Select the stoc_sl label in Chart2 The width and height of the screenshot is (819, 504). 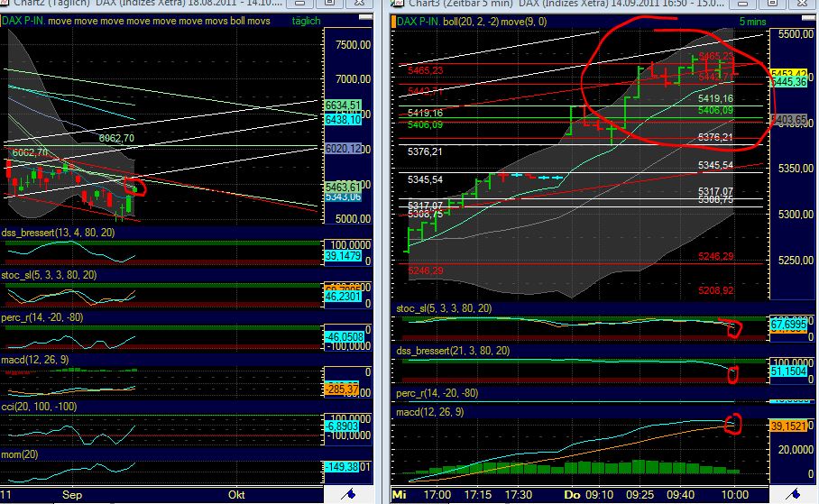[49, 275]
